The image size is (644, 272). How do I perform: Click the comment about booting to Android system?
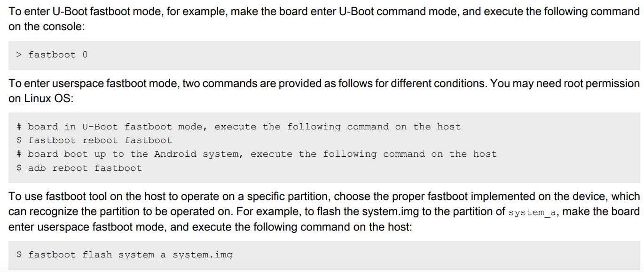[x=256, y=154]
